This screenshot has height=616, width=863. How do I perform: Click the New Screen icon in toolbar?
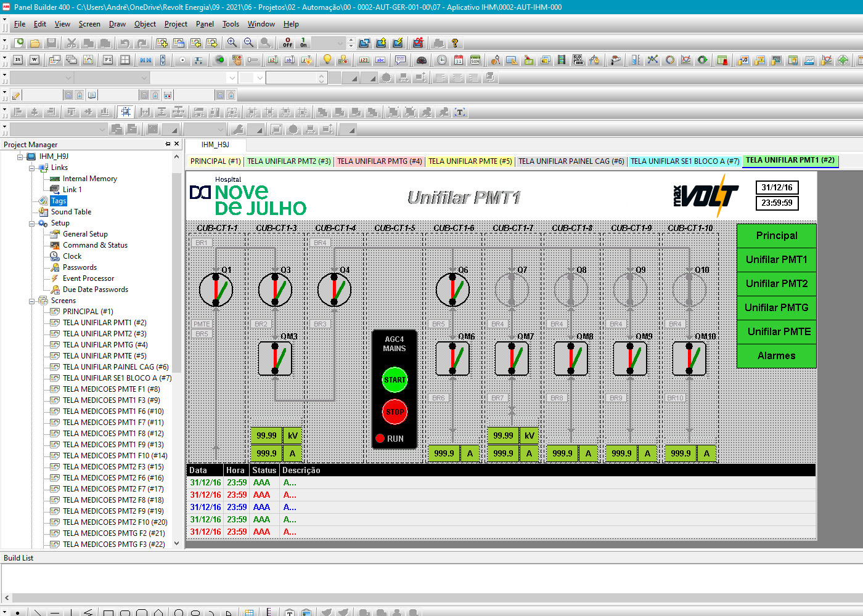click(x=162, y=43)
